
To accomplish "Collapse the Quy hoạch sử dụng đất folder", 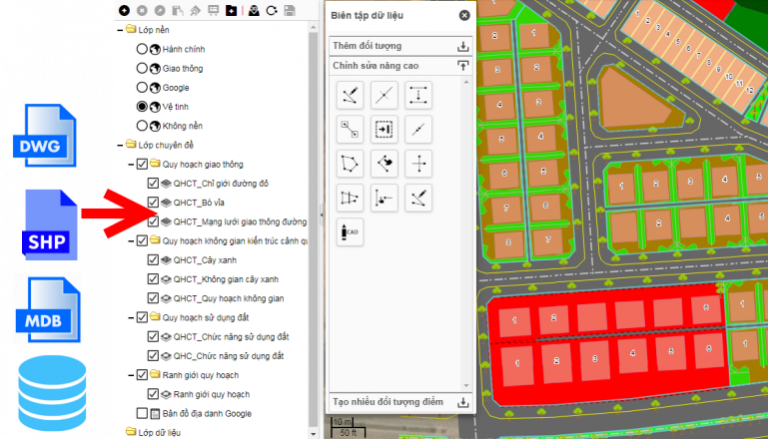I will point(130,318).
